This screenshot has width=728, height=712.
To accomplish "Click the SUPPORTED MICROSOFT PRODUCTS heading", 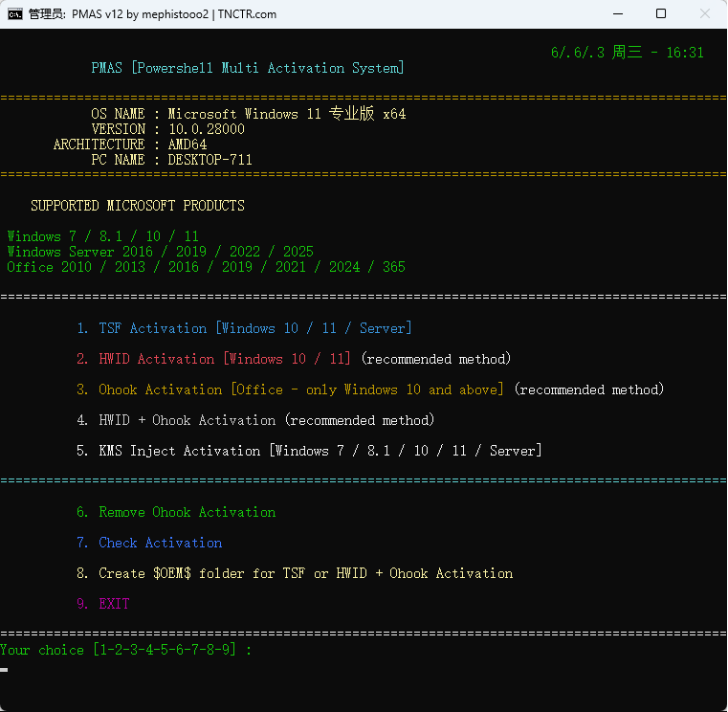I will (x=138, y=206).
